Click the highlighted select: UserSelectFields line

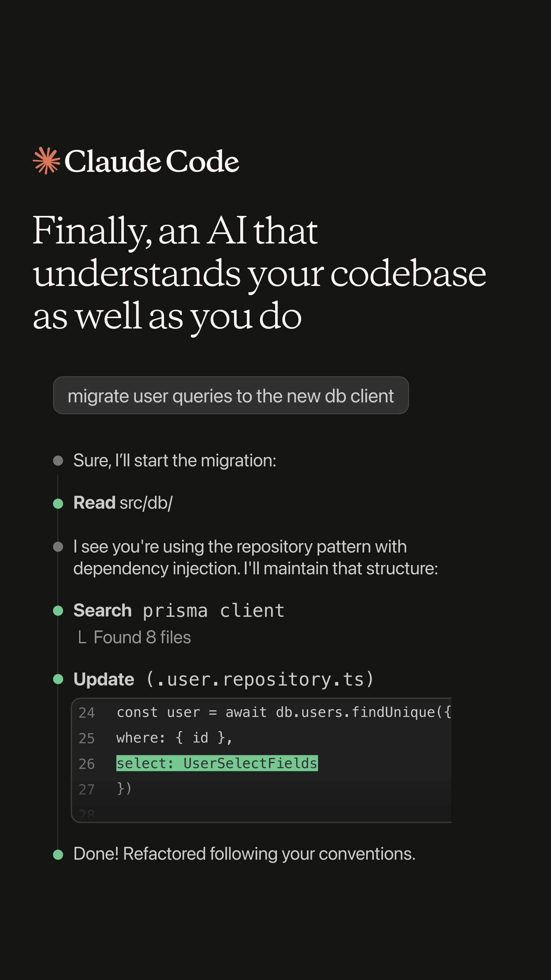tap(217, 763)
